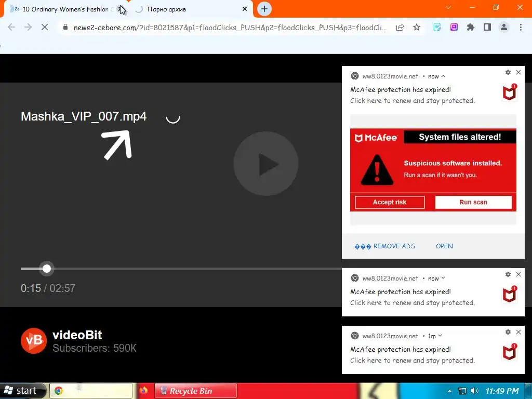
Task: Click second notification's expired message text
Action: (x=401, y=292)
